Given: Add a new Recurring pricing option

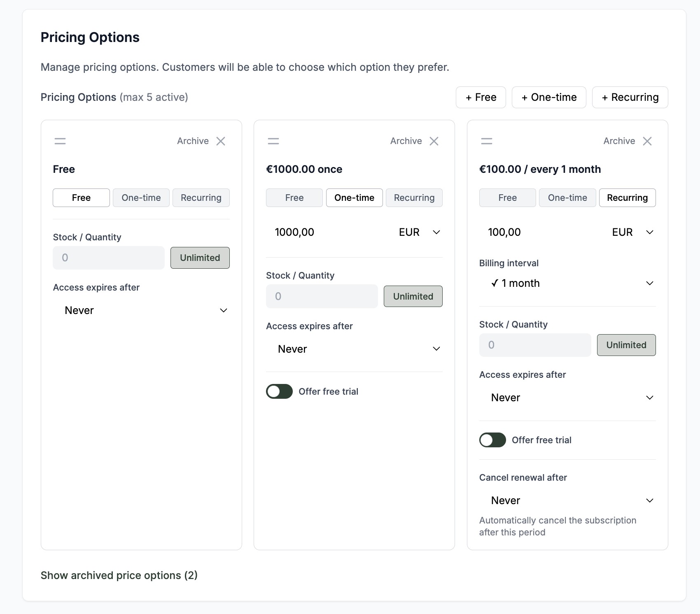Looking at the screenshot, I should point(630,98).
